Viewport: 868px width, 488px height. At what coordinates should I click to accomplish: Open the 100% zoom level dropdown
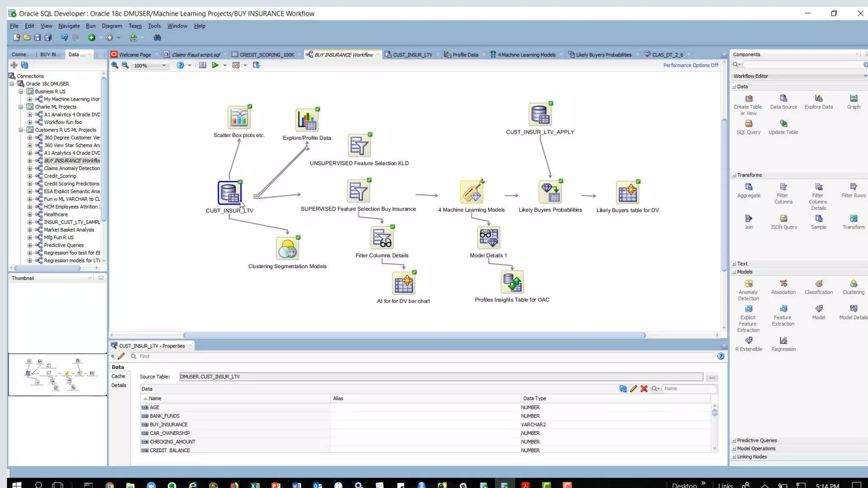click(164, 66)
